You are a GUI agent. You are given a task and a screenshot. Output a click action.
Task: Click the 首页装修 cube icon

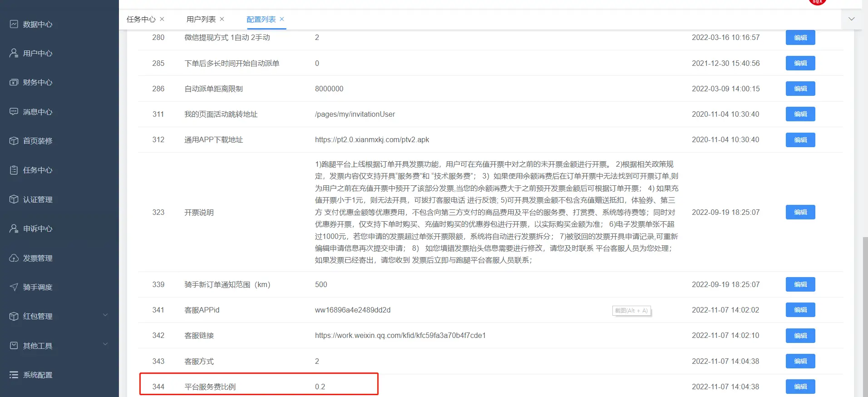click(14, 141)
